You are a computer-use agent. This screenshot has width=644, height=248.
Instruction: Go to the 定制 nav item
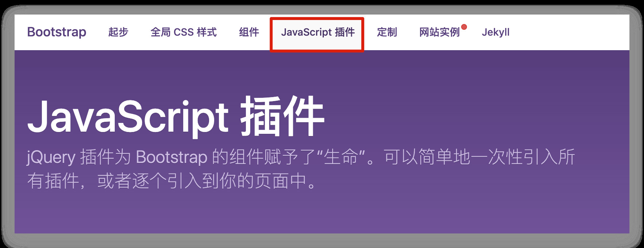387,32
